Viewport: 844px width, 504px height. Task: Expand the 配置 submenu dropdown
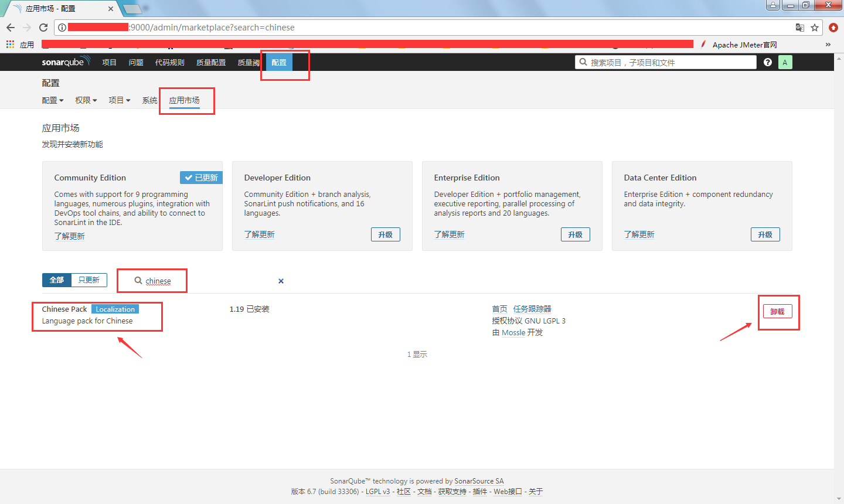tap(53, 100)
